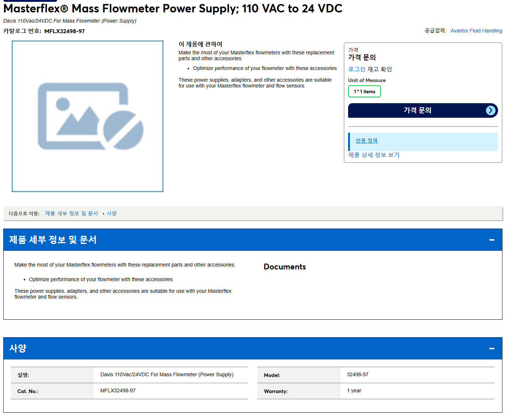
Task: Click the product image placeholder
Action: click(x=88, y=116)
